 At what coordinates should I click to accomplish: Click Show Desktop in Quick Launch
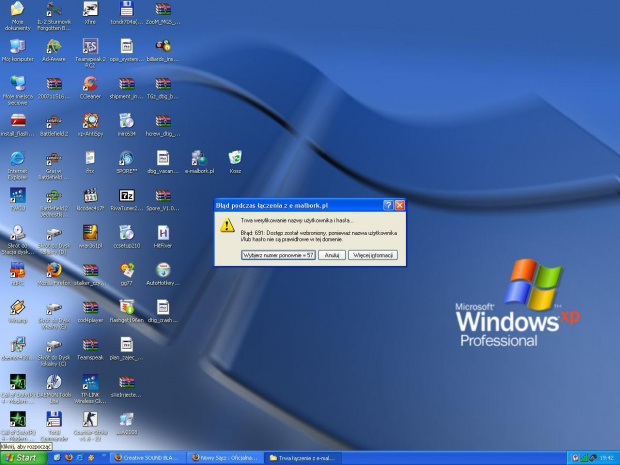point(57,457)
